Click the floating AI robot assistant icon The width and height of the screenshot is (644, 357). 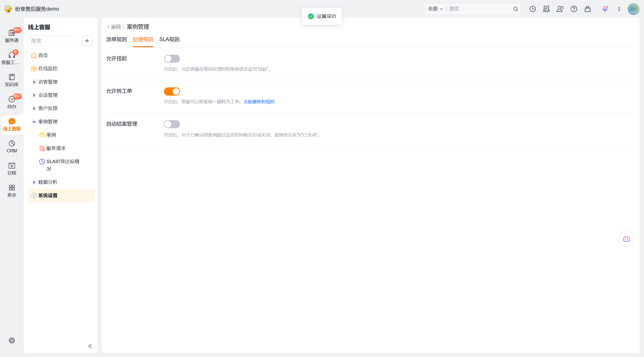[x=626, y=239]
